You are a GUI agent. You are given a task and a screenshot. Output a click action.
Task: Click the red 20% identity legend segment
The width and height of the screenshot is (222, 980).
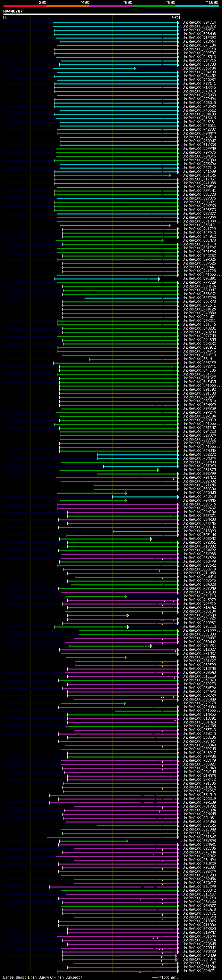pos(25,6)
